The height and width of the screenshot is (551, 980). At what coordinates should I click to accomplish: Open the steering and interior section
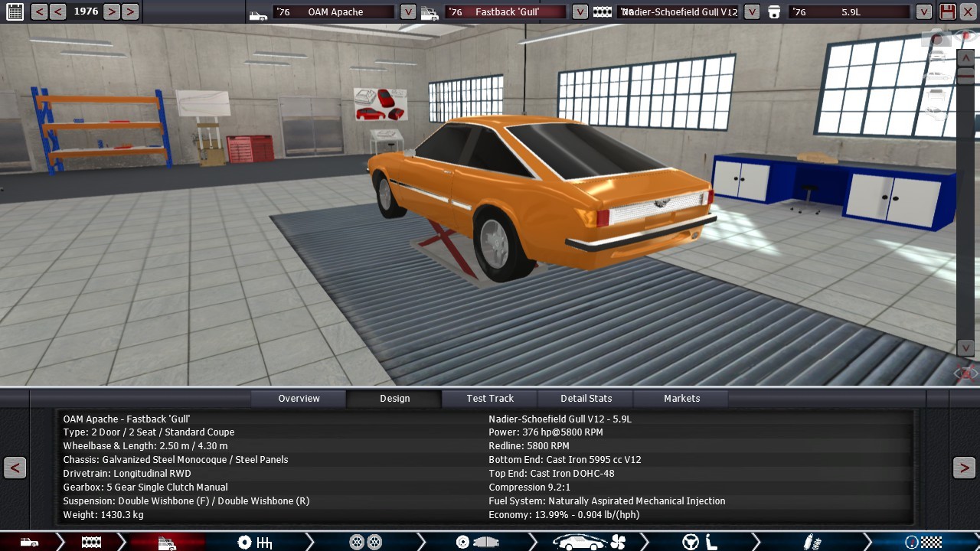coord(700,543)
